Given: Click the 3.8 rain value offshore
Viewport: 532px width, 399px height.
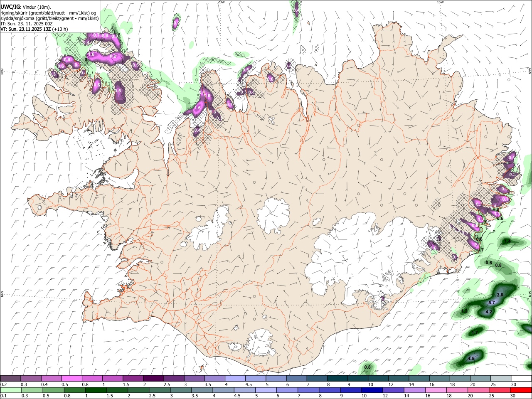Looking at the screenshot, I should pyautogui.click(x=500, y=295).
